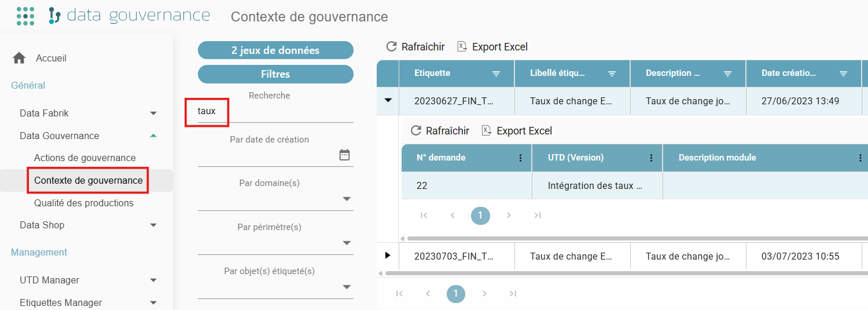Open UTD (Version) column options menu
This screenshot has width=868, height=310.
point(651,158)
